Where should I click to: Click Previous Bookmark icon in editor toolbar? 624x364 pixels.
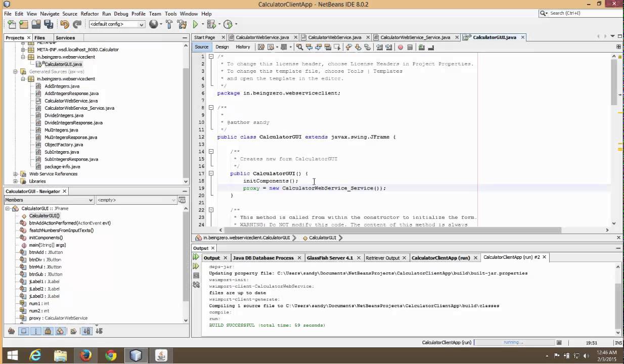click(x=348, y=47)
